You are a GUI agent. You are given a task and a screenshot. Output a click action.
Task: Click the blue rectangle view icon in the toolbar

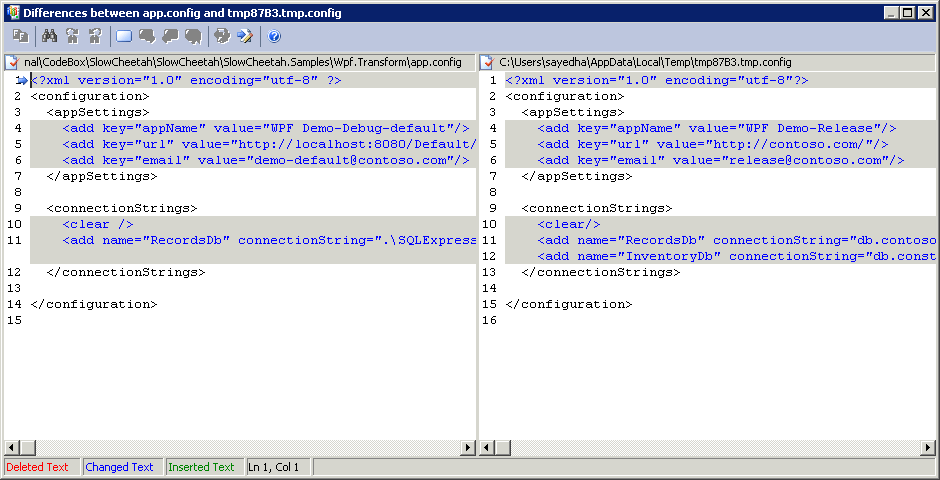[124, 37]
